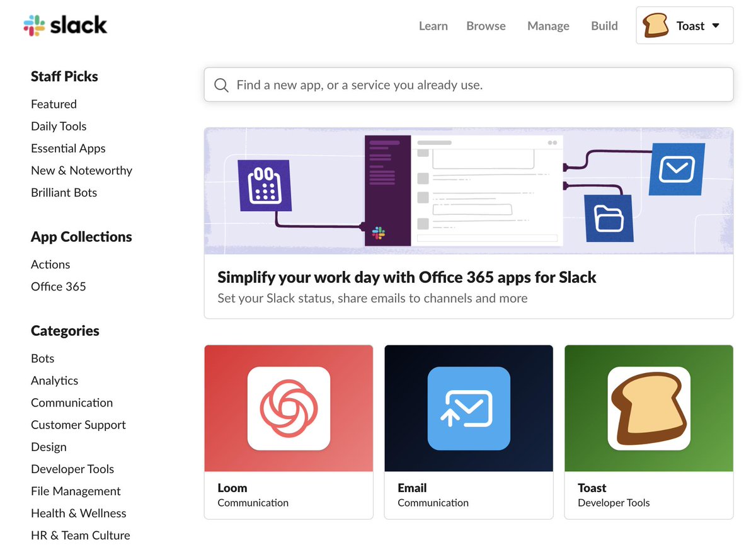The height and width of the screenshot is (545, 756).
Task: Click the Slack logo in the header
Action: click(66, 25)
